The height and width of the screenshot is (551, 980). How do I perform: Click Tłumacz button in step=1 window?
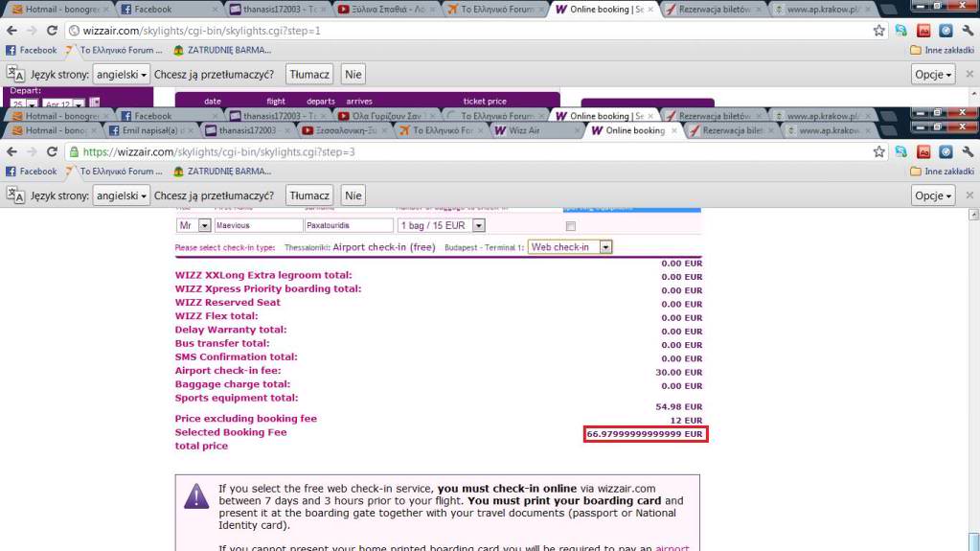point(309,75)
